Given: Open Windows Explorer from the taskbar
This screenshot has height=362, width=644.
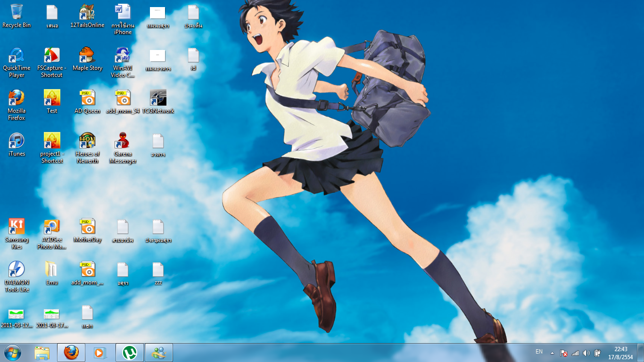Looking at the screenshot, I should tap(42, 353).
